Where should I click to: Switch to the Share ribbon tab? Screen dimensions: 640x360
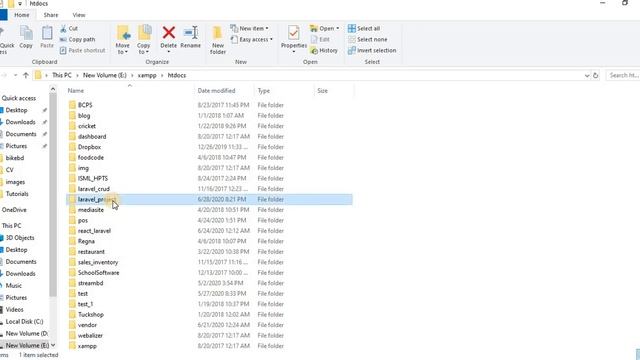[x=51, y=15]
